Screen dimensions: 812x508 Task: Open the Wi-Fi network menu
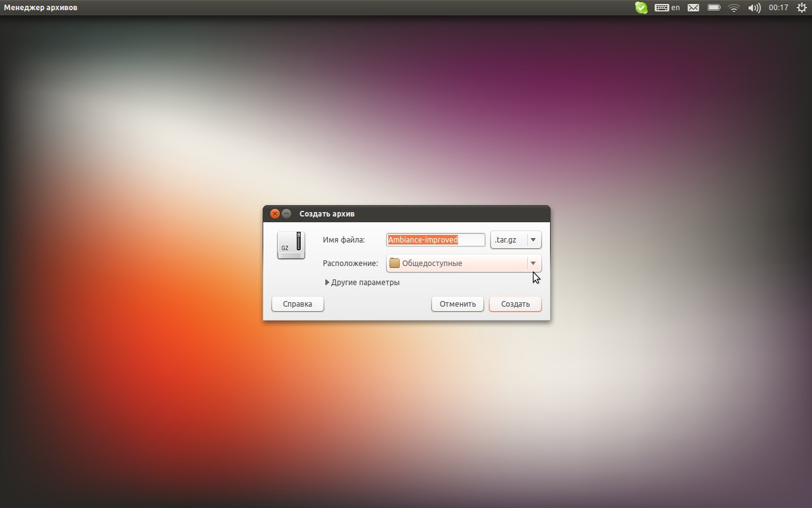click(x=734, y=8)
